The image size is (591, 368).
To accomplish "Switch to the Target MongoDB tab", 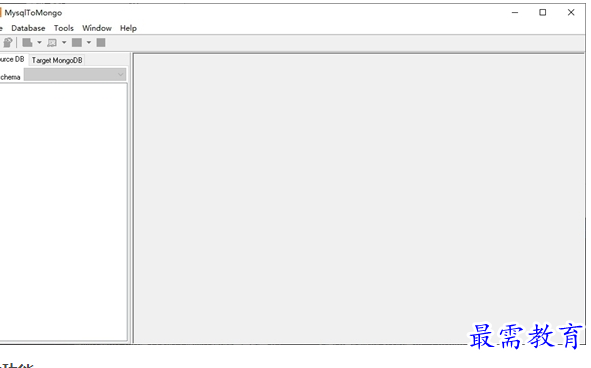I will 57,60.
